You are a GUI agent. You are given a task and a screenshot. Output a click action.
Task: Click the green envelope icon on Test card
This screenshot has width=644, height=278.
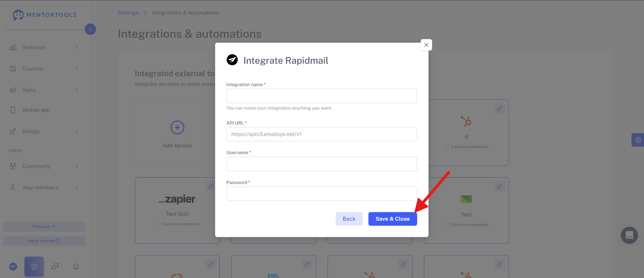click(466, 199)
